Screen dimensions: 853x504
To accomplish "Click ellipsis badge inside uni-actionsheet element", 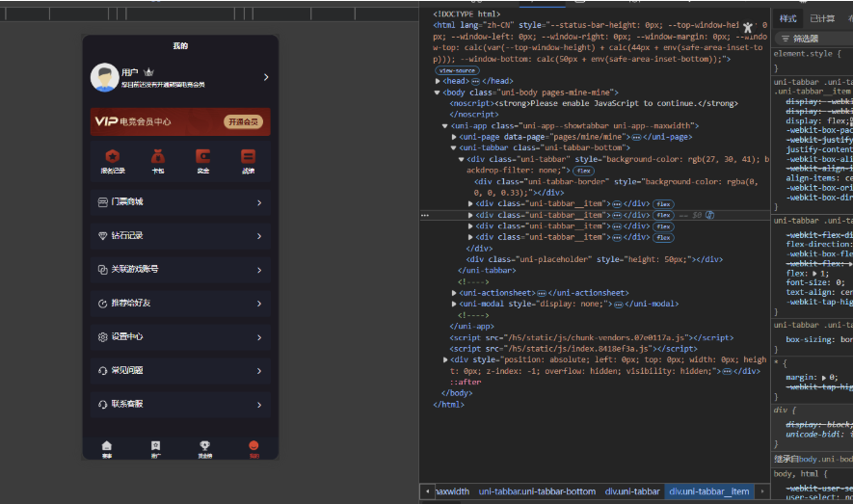I will point(542,293).
